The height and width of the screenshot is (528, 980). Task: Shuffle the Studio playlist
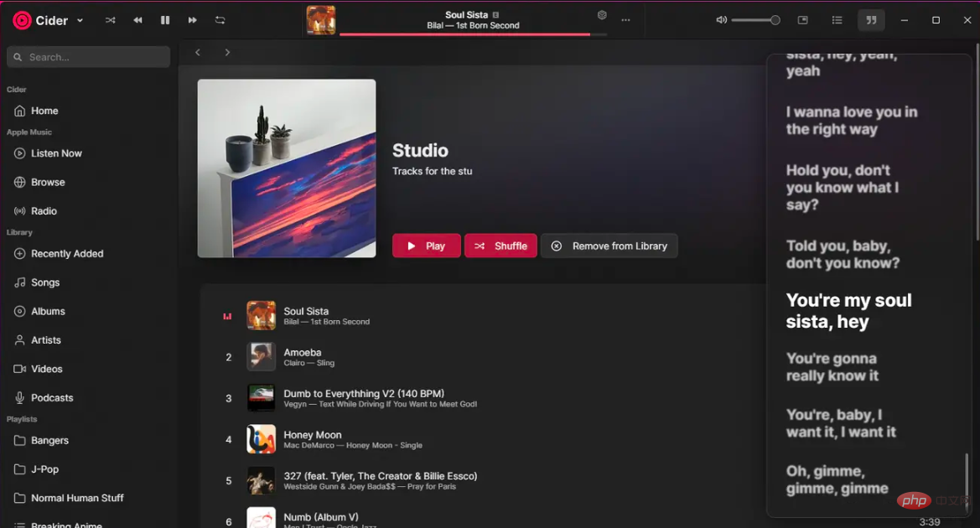click(x=500, y=246)
